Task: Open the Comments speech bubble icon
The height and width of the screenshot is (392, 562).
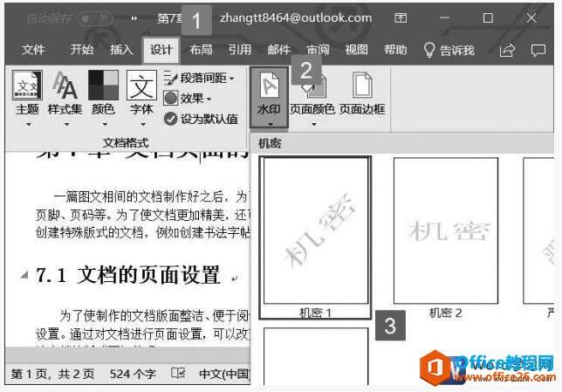Action: click(538, 51)
